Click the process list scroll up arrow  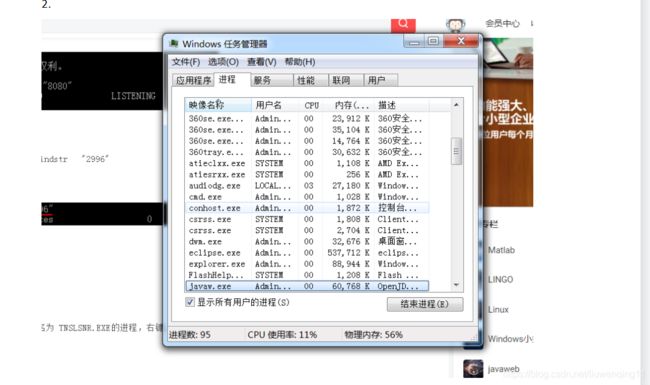456,104
